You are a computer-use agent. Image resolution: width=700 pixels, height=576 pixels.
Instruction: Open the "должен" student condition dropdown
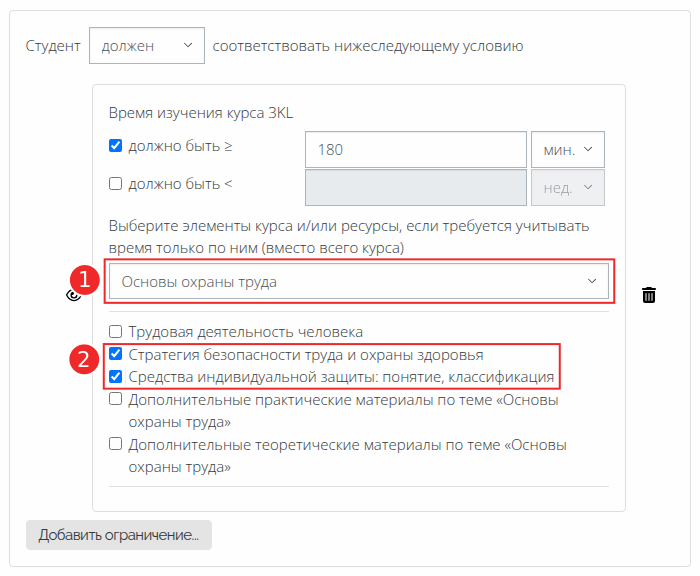pyautogui.click(x=146, y=46)
